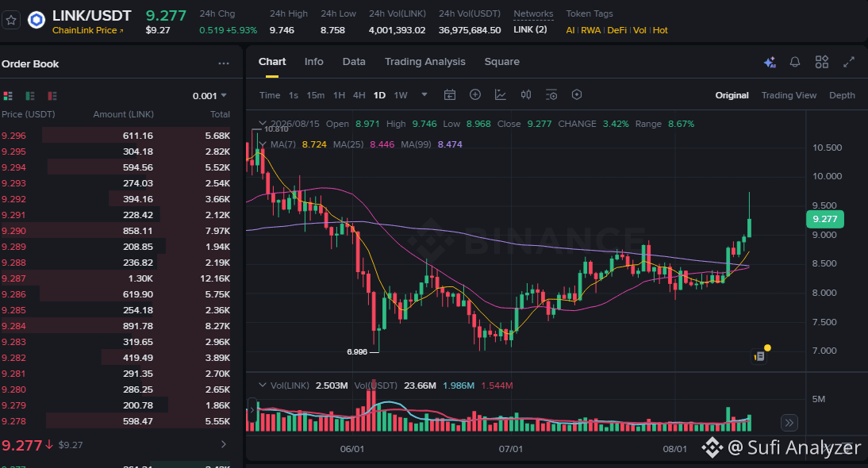Open order book precision 0.001 dropdown
868x468 pixels.
coord(209,96)
